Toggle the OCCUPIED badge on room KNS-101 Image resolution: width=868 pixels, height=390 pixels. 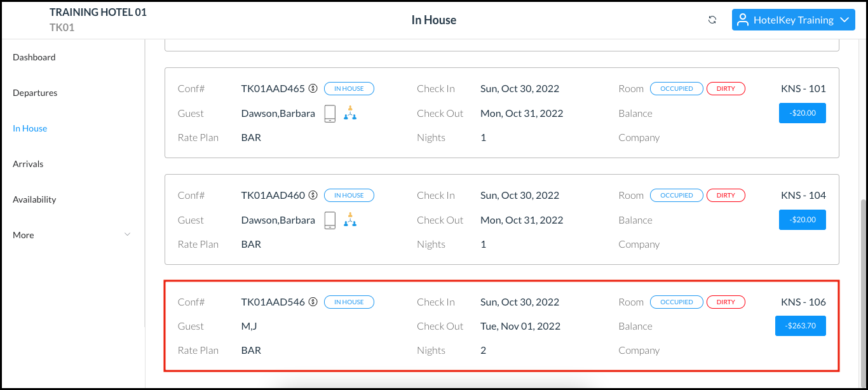click(676, 88)
